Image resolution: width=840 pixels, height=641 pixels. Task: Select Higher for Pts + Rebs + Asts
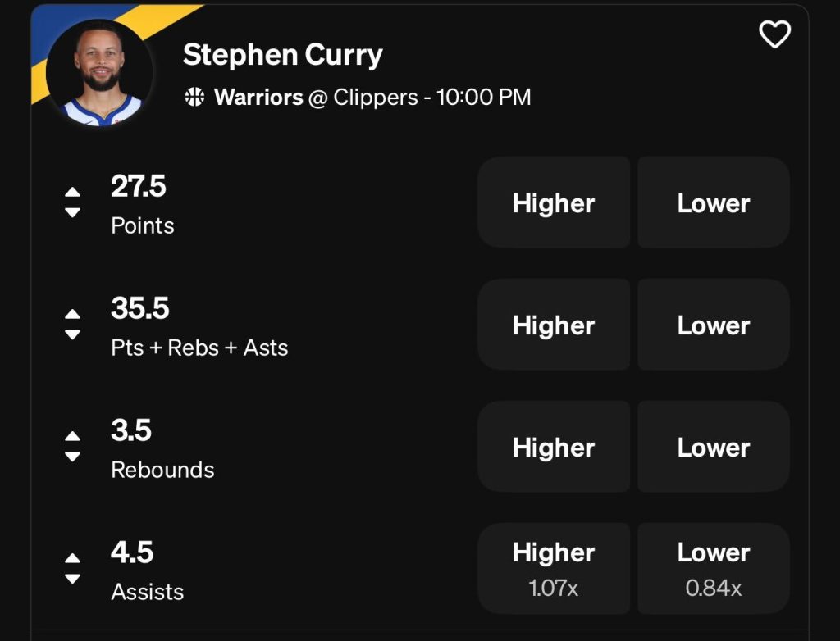click(554, 325)
